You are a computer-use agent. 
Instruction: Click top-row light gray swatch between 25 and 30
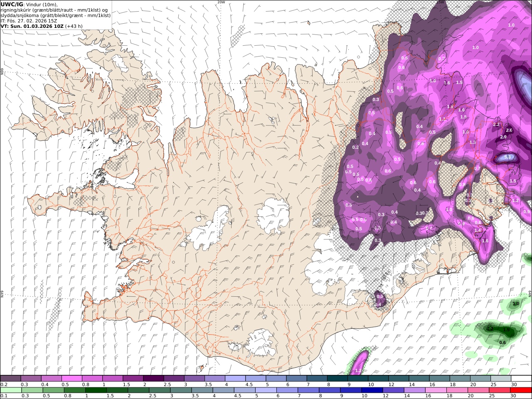click(x=500, y=378)
